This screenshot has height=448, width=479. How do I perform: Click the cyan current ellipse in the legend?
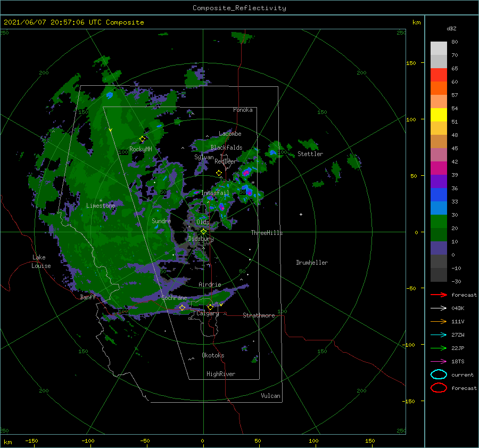point(439,374)
